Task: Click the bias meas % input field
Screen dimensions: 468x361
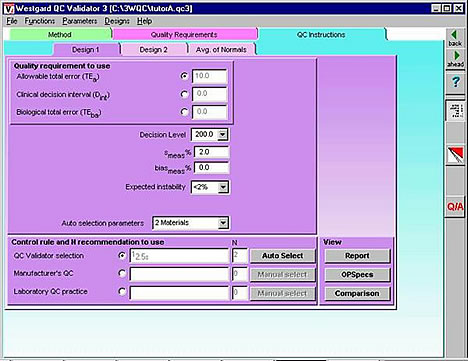Action: (212, 168)
